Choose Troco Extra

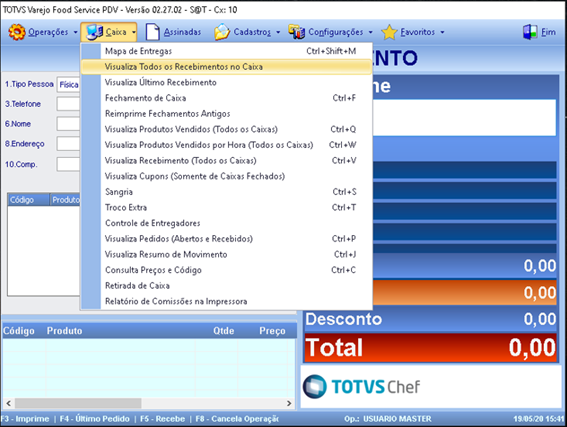[x=227, y=208]
